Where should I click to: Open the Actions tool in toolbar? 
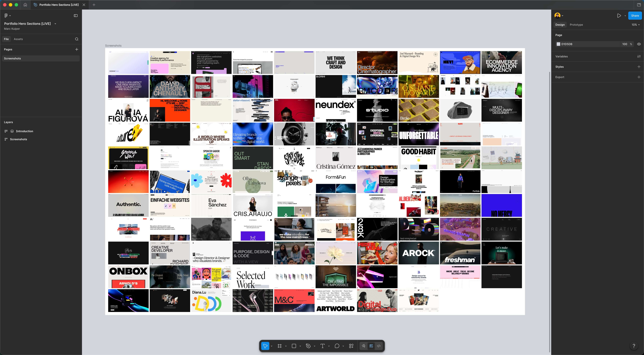351,346
